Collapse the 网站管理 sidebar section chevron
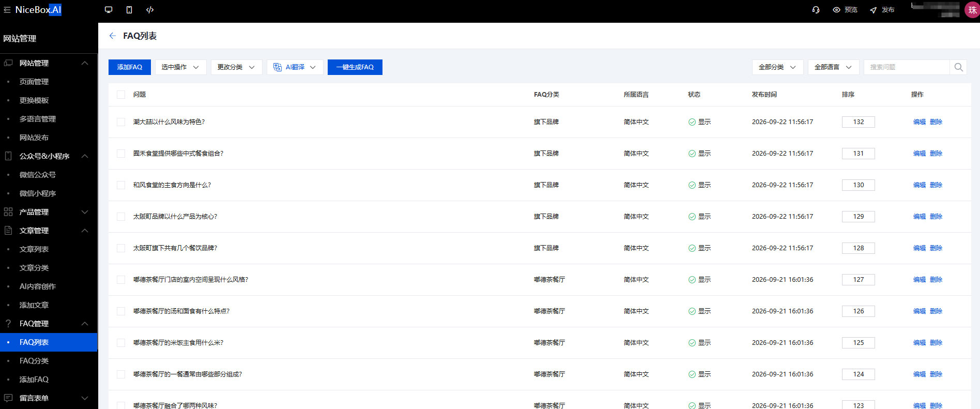 point(85,63)
